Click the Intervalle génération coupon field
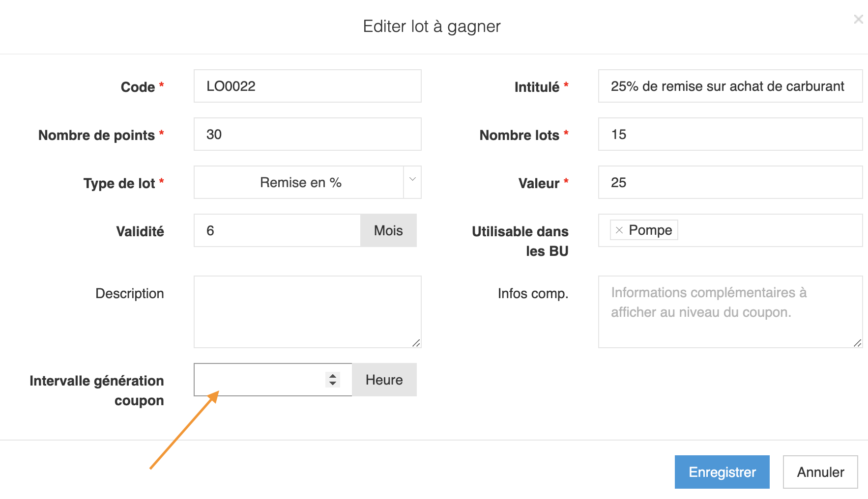 pyautogui.click(x=259, y=380)
